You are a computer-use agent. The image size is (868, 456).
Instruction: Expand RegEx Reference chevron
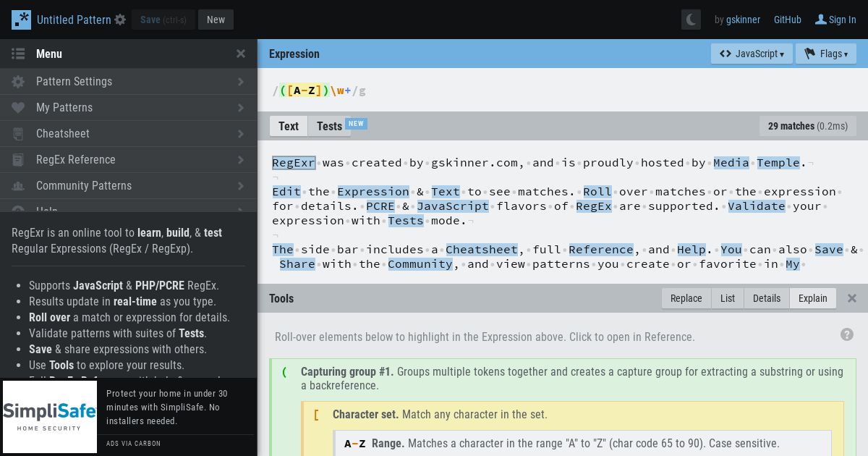(x=241, y=160)
